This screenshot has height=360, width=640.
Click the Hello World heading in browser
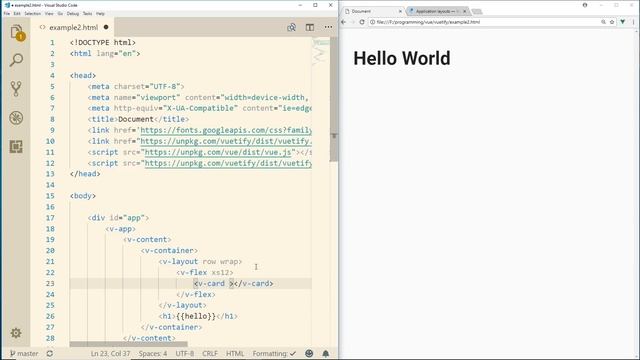point(402,58)
